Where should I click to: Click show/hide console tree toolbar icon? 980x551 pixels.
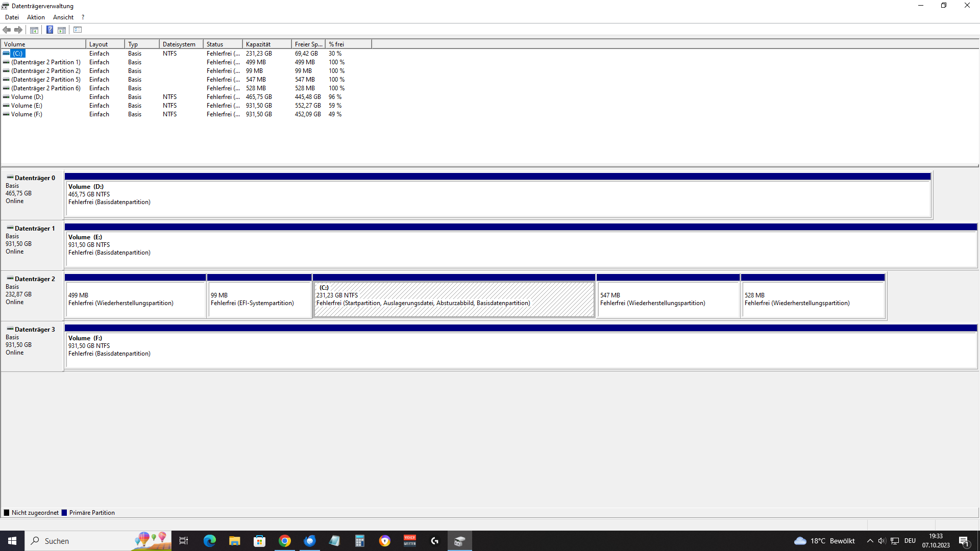(x=34, y=30)
